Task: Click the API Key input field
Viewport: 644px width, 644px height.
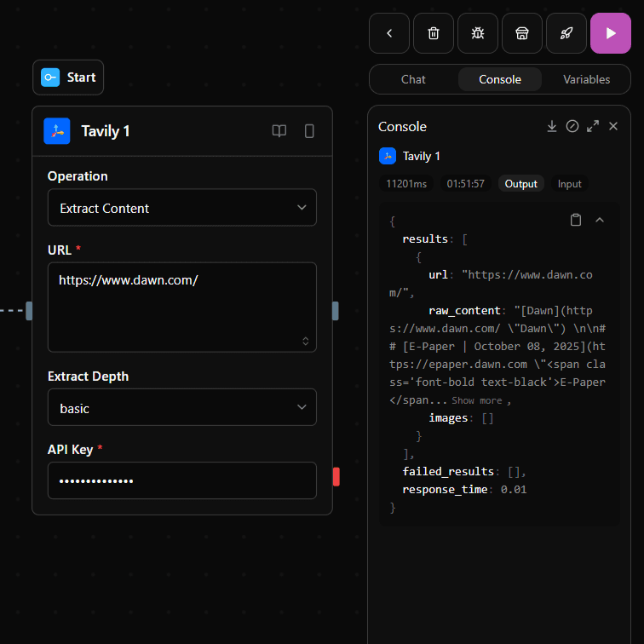Action: (181, 480)
